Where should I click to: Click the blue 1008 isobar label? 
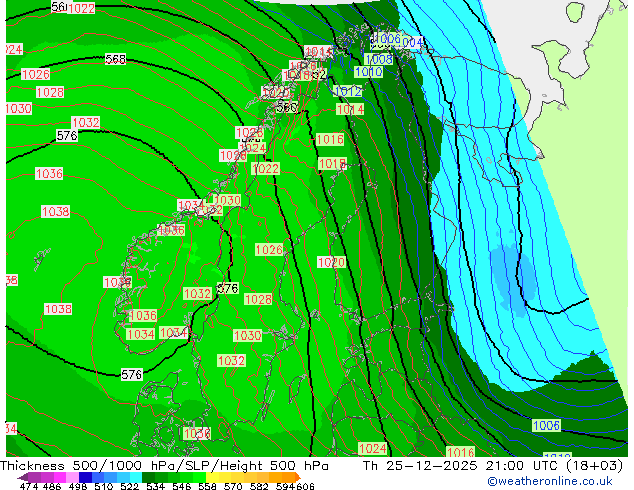coord(378,59)
